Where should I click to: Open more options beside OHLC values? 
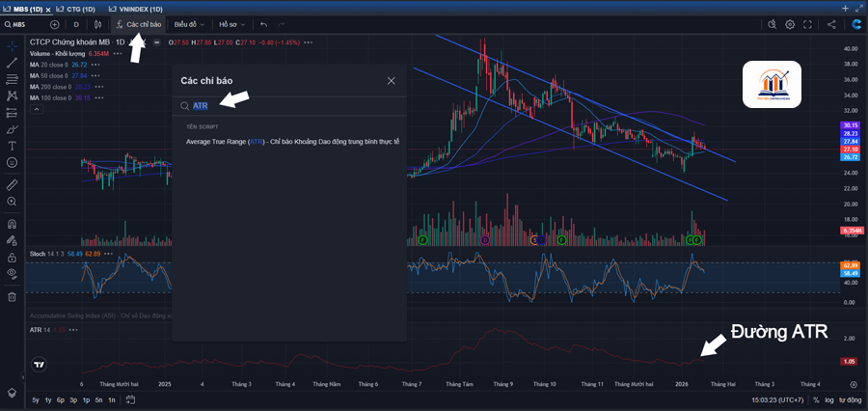click(309, 42)
